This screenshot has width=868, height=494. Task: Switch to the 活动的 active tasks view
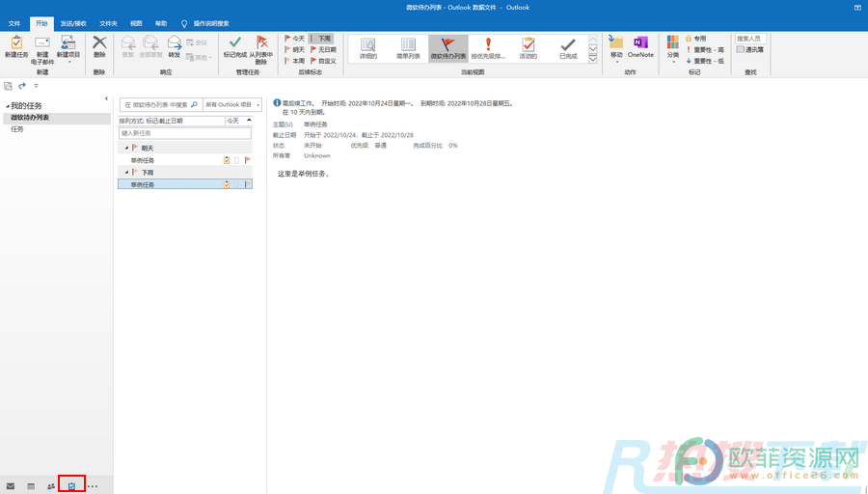click(529, 48)
